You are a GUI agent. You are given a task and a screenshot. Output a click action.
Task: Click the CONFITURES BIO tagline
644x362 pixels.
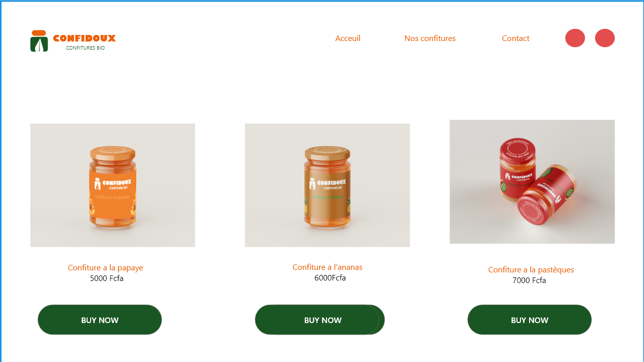click(x=85, y=48)
